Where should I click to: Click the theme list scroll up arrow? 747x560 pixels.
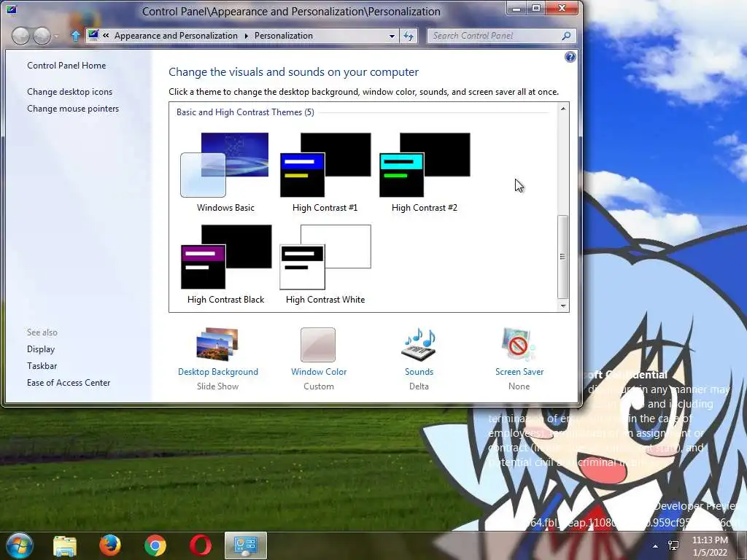point(563,109)
